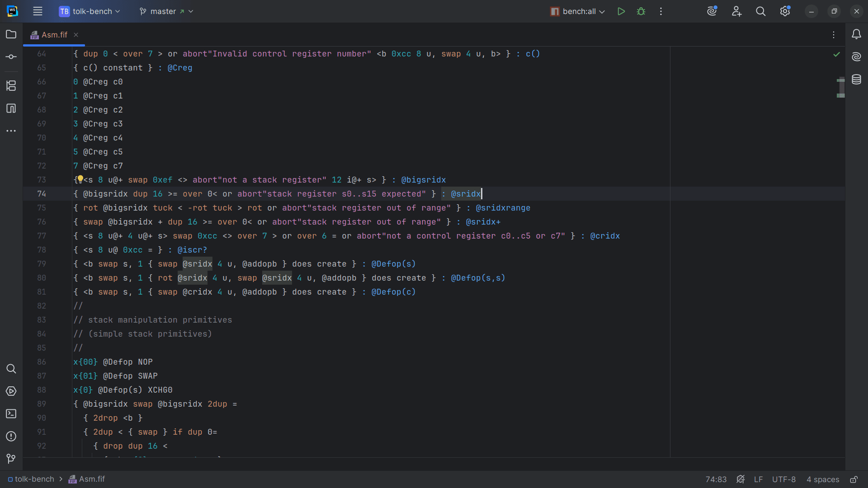Image resolution: width=868 pixels, height=488 pixels.
Task: Click @sridx+ on line 76
Action: click(x=483, y=222)
